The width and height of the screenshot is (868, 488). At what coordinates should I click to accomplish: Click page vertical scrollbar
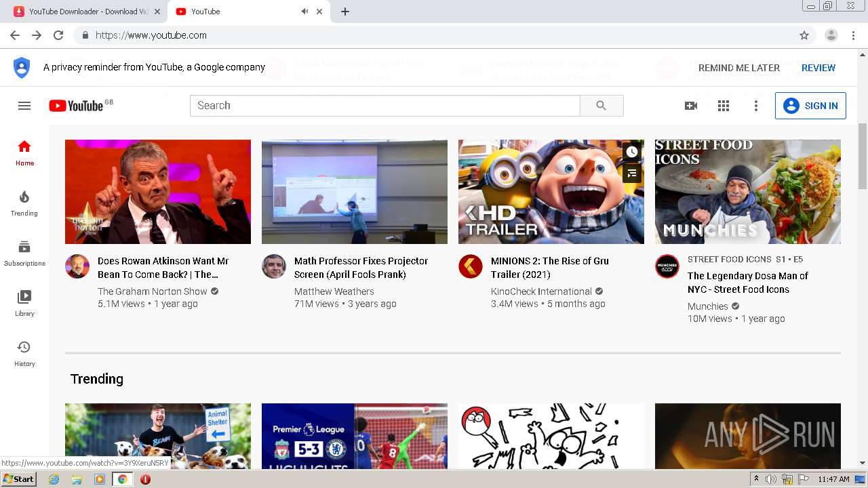[x=863, y=156]
